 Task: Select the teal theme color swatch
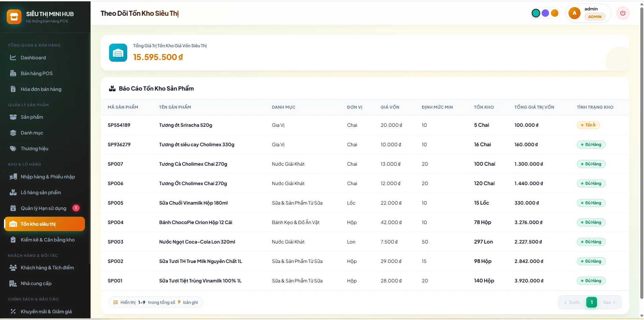click(536, 13)
